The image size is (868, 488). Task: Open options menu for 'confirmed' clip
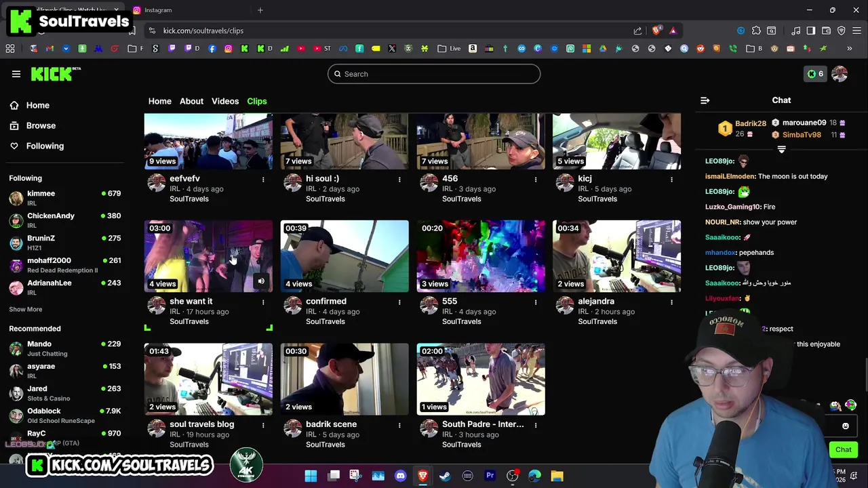[x=399, y=302]
